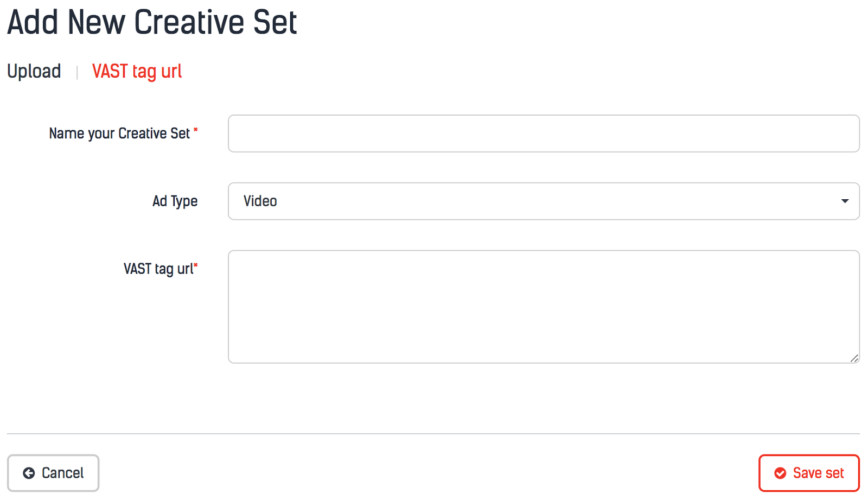Click the Ad Type field label

point(175,201)
